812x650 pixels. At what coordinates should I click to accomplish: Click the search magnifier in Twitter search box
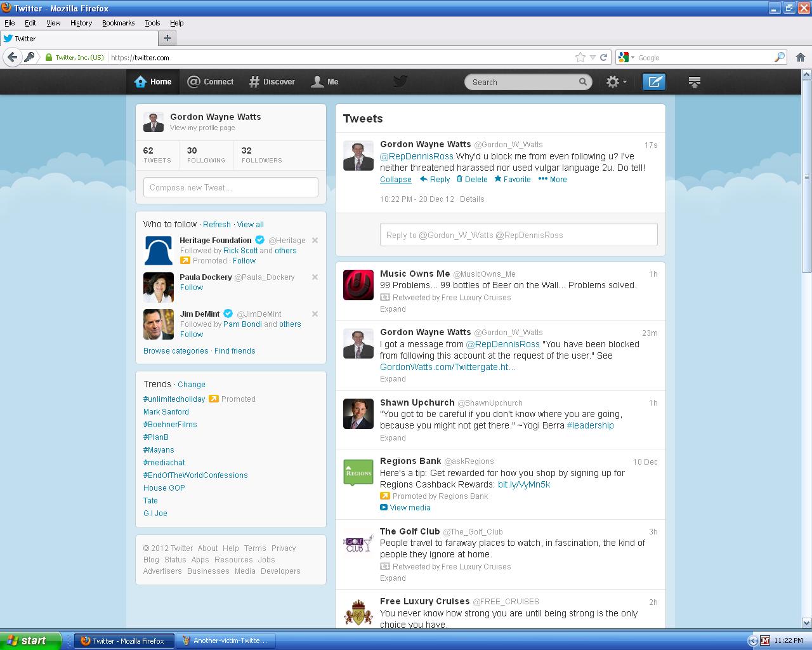583,82
